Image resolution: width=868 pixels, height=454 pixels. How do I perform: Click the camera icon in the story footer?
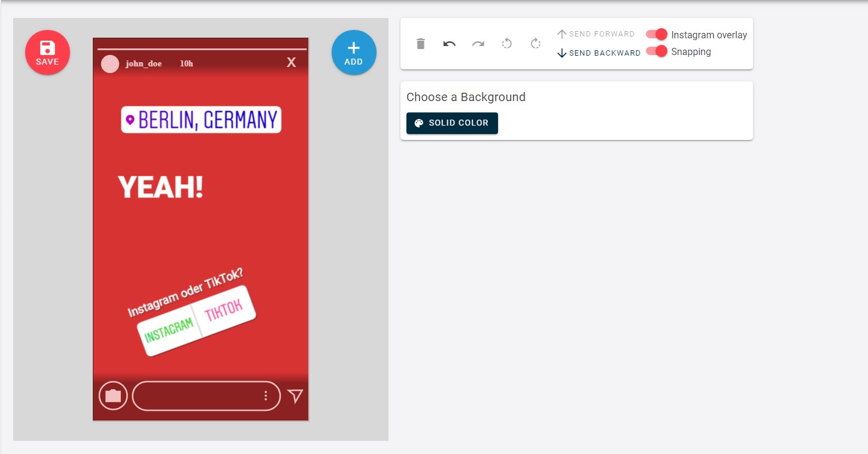(113, 395)
